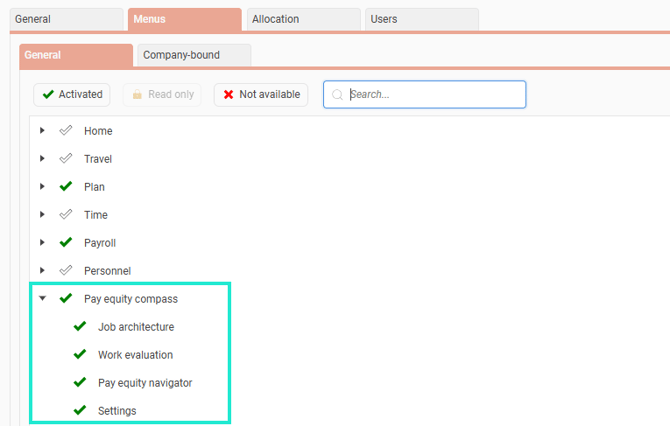This screenshot has height=426, width=670.
Task: Expand the Home menu tree node
Action: (x=42, y=130)
